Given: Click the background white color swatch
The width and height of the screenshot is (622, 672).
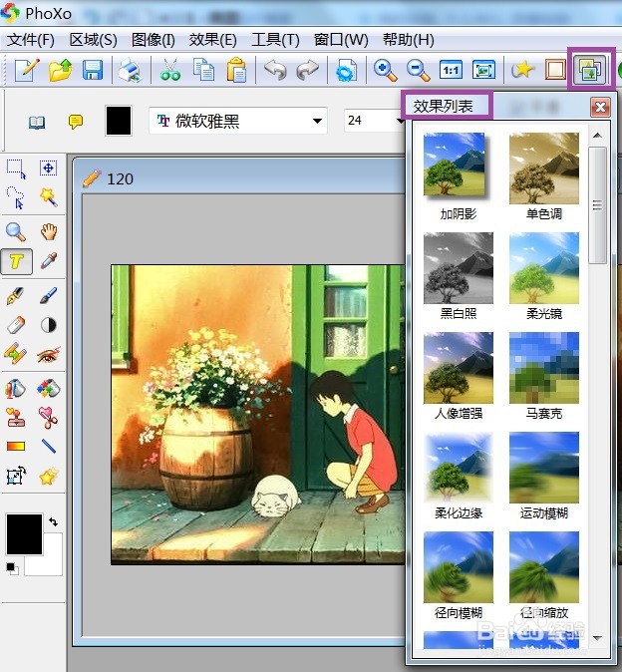Looking at the screenshot, I should 49,561.
